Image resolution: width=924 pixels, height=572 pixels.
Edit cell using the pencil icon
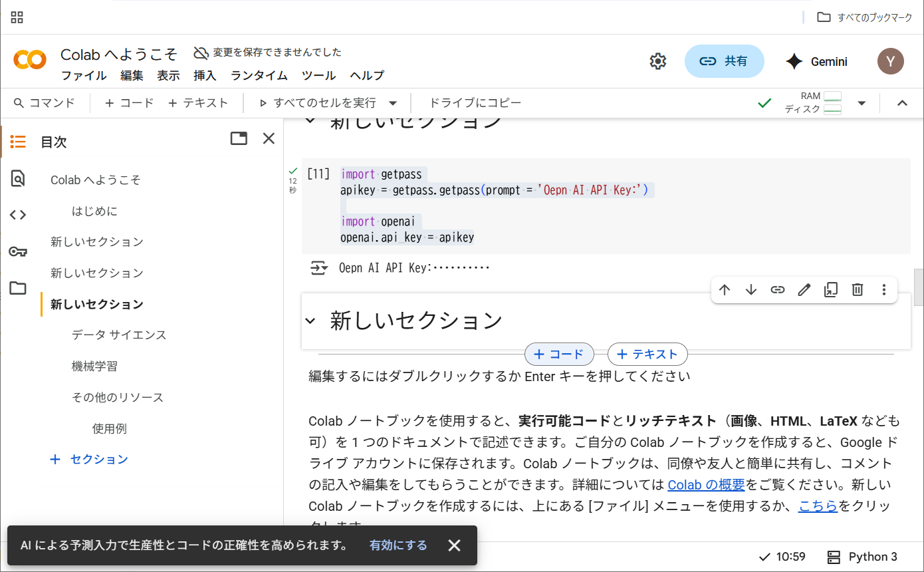pyautogui.click(x=804, y=290)
